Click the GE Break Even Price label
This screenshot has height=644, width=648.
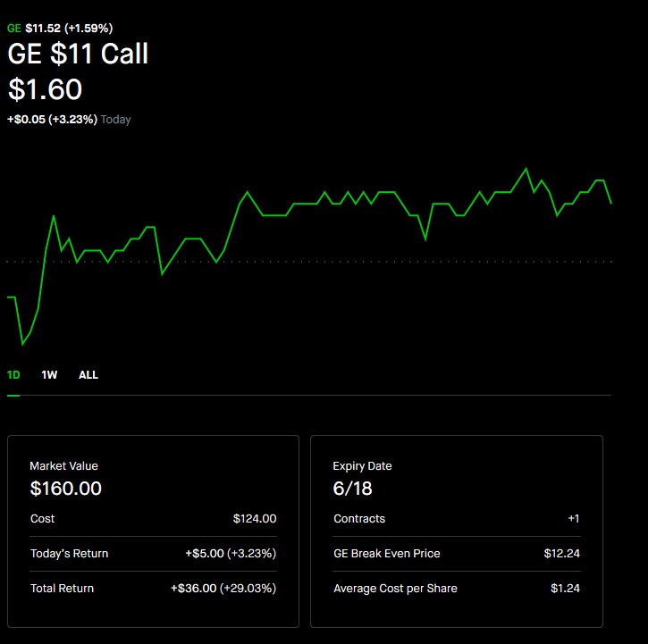(387, 554)
